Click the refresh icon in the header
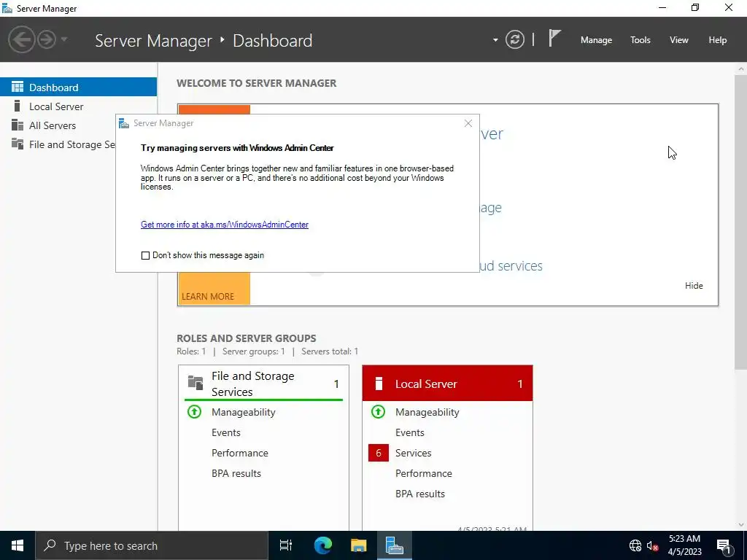747x560 pixels. 514,39
